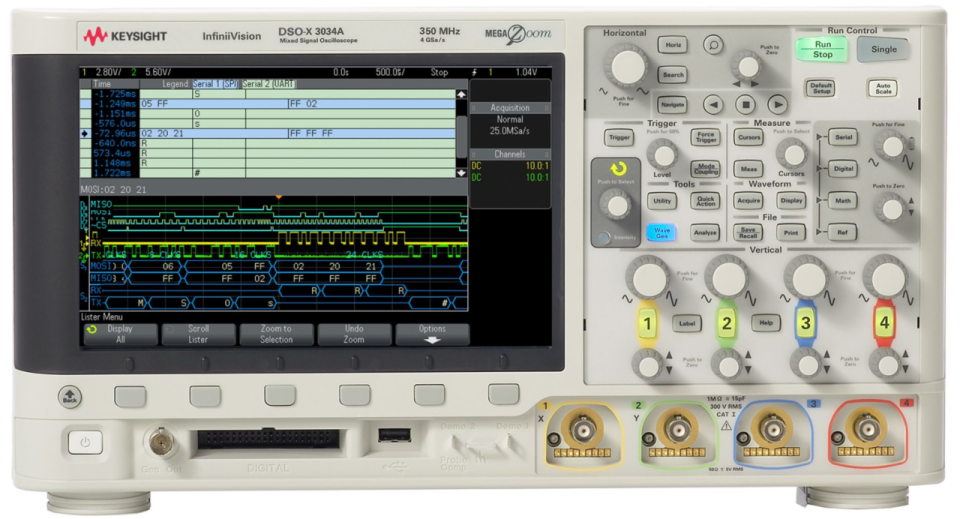Click the Navigate backward arrow key
960x519 pixels.
click(713, 105)
